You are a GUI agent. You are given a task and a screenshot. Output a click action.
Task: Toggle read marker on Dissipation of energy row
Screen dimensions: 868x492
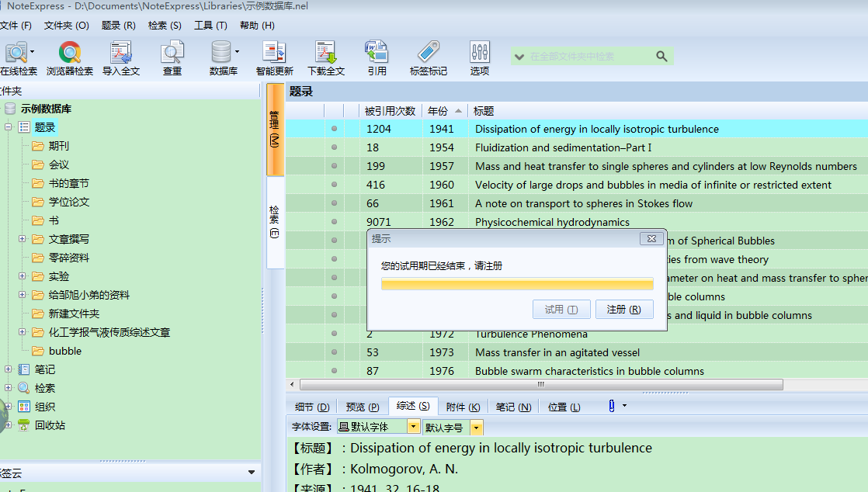[x=334, y=128]
